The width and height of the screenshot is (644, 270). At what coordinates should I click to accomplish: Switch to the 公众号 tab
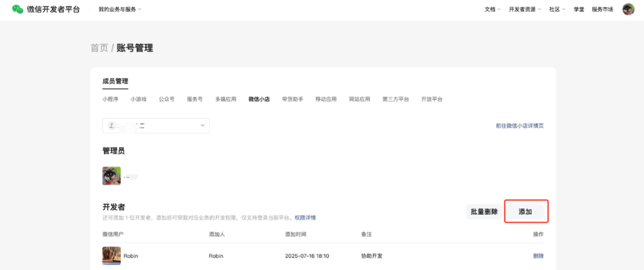(x=167, y=99)
